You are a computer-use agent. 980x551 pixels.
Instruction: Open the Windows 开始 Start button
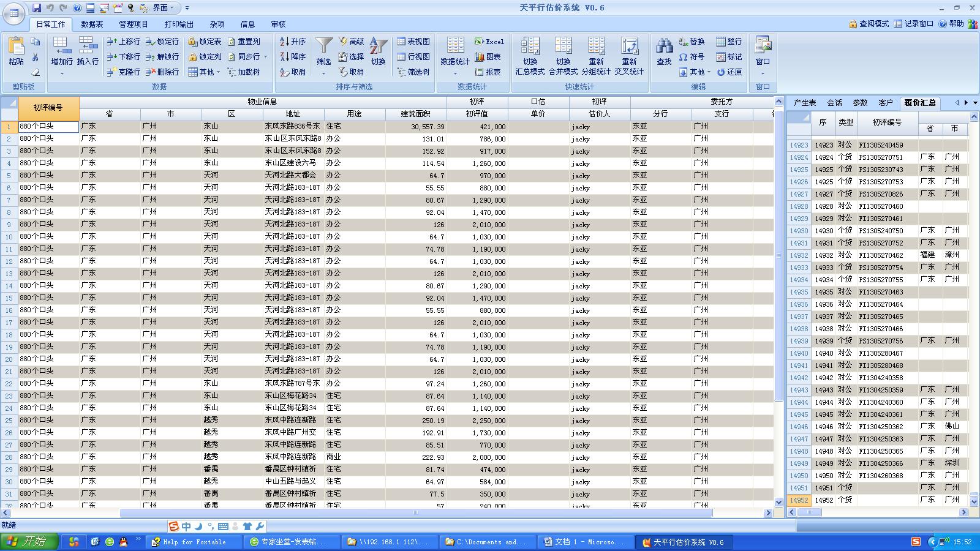(x=29, y=542)
